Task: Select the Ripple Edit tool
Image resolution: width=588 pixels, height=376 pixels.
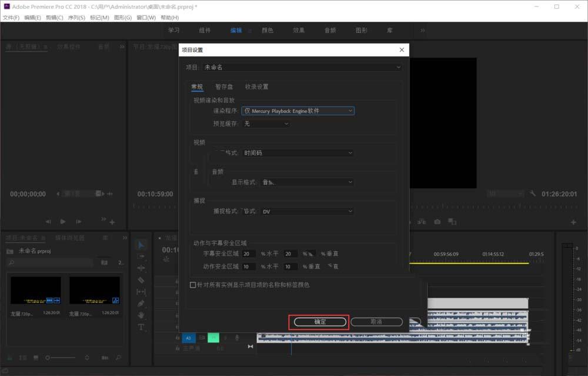Action: [x=141, y=268]
